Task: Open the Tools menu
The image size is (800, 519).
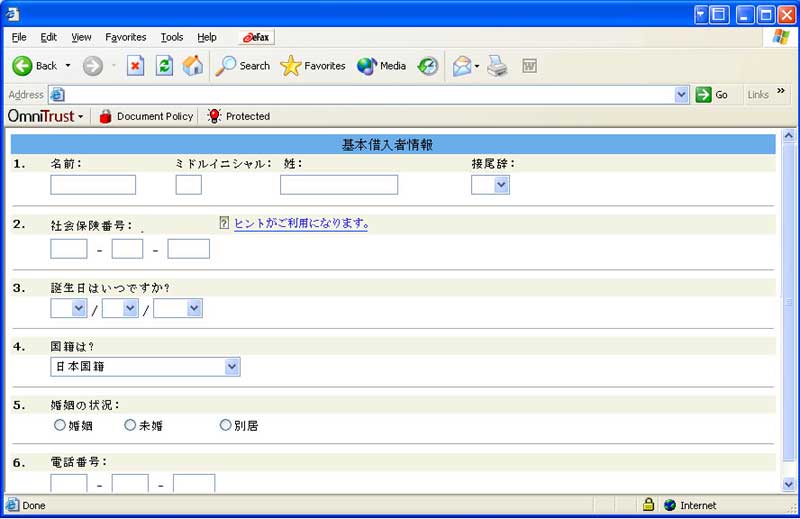Action: (171, 37)
